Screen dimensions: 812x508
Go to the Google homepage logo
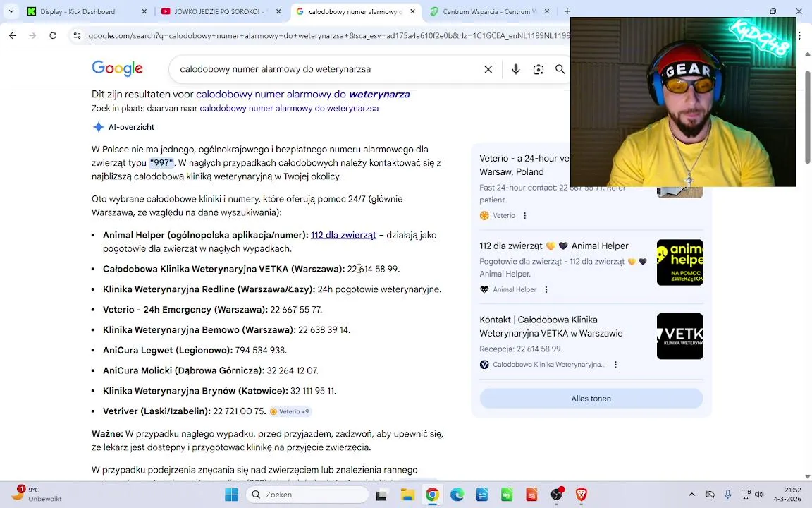tap(117, 68)
